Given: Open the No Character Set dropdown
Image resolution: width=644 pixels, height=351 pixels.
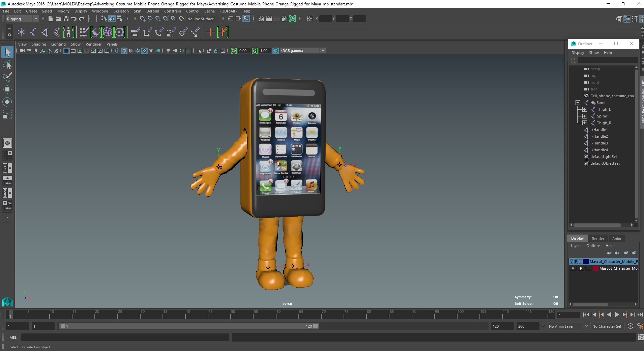Looking at the screenshot, I should coord(607,326).
